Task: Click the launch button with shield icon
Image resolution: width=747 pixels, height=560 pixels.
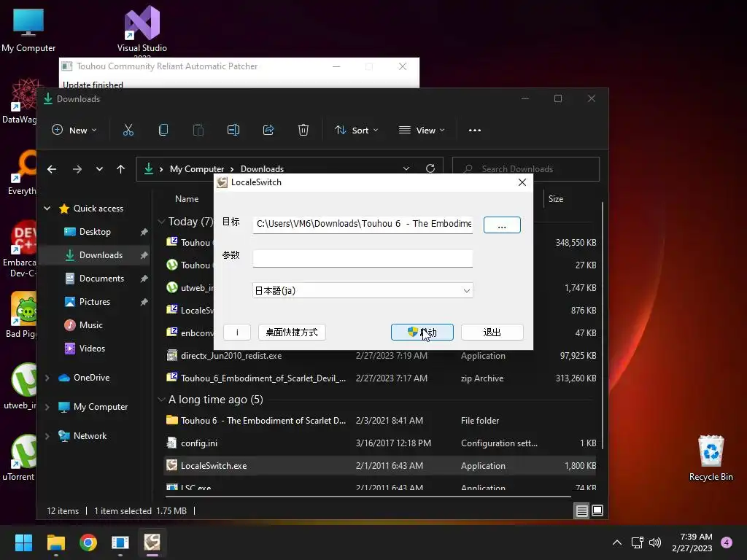Action: (422, 332)
